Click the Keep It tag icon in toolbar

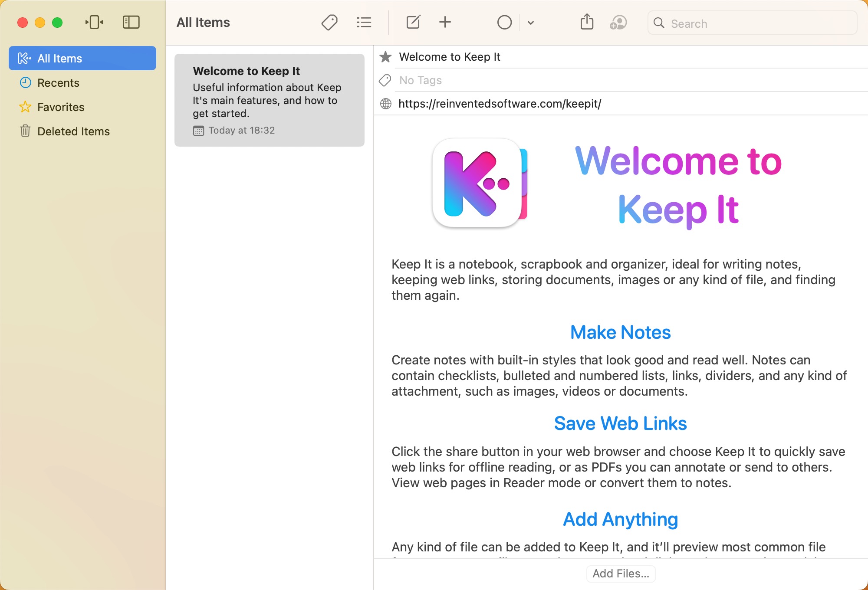click(329, 23)
